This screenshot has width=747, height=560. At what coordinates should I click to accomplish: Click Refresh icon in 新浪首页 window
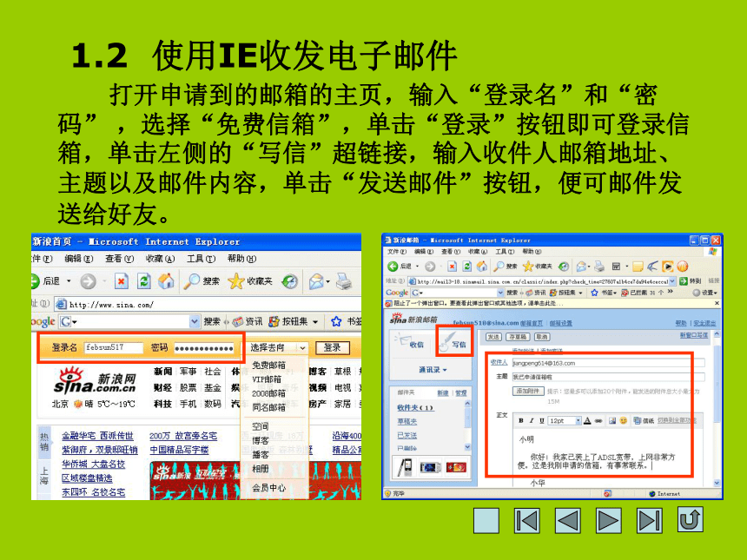click(144, 281)
